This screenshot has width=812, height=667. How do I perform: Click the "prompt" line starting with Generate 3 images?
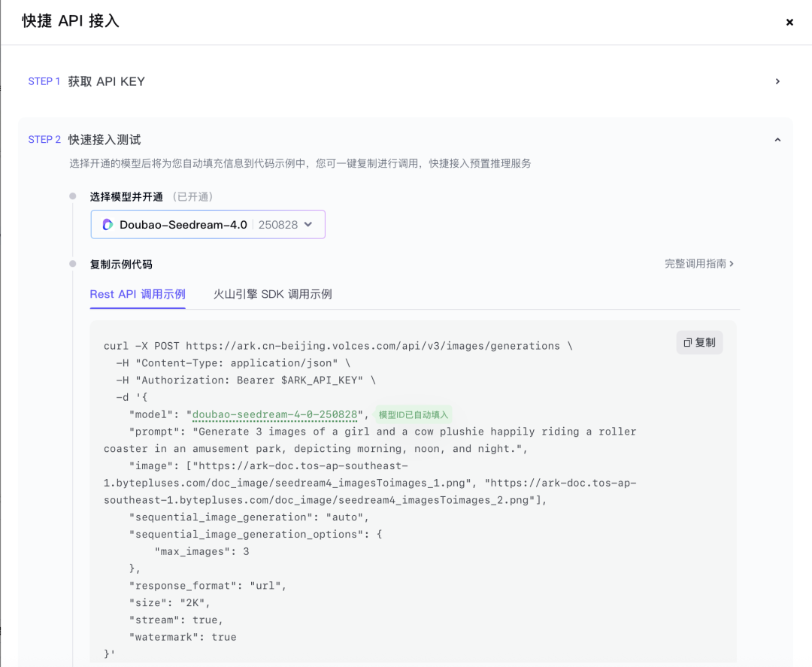(370, 440)
